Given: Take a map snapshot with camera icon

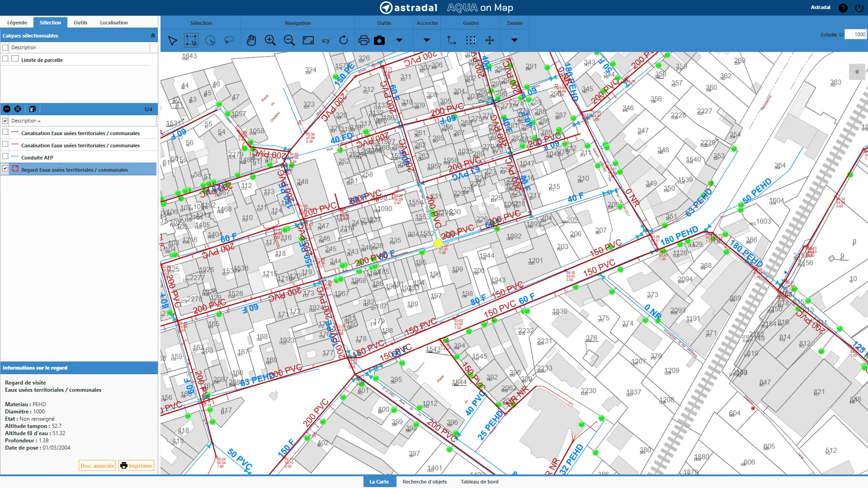Looking at the screenshot, I should (379, 41).
